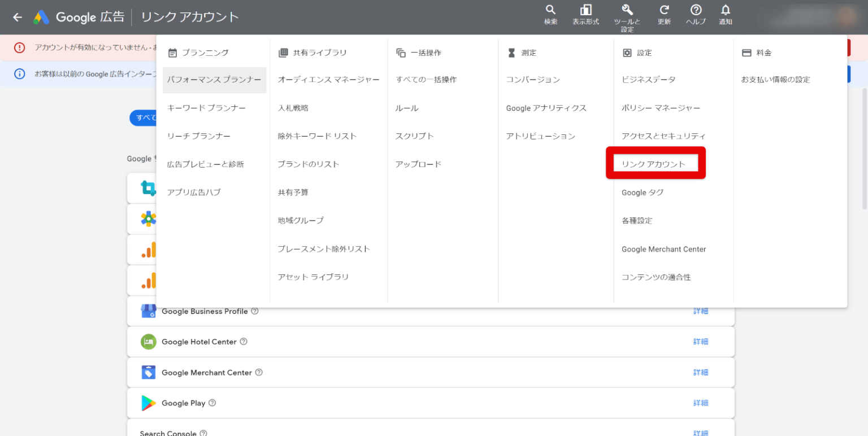
Task: Click the Google Merchant Center icon
Action: click(148, 372)
